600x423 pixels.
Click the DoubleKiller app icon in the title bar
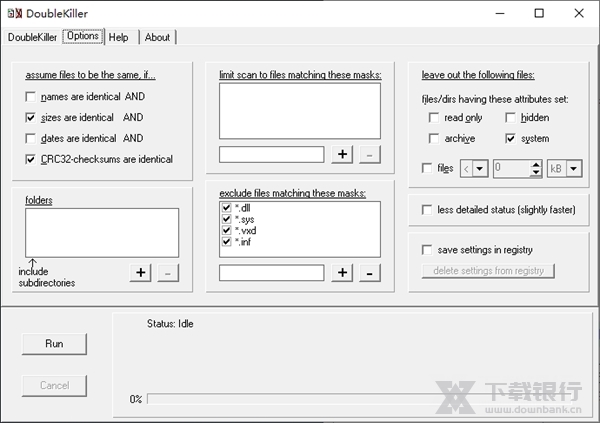[x=14, y=13]
